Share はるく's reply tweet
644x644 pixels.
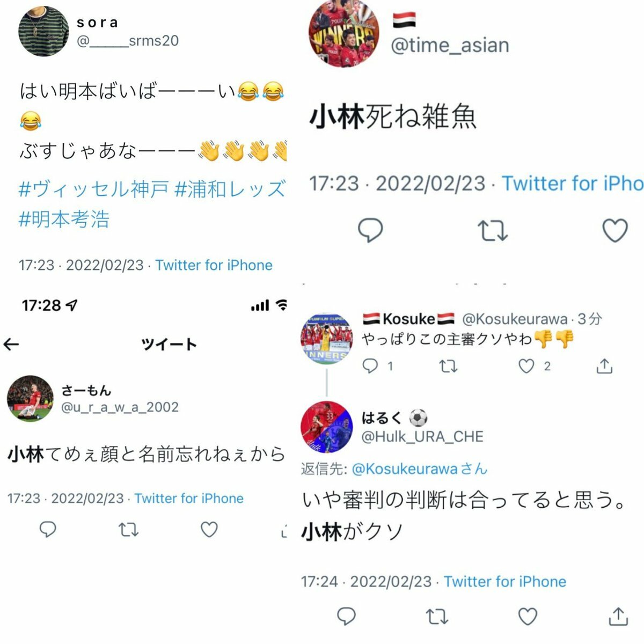pyautogui.click(x=618, y=616)
